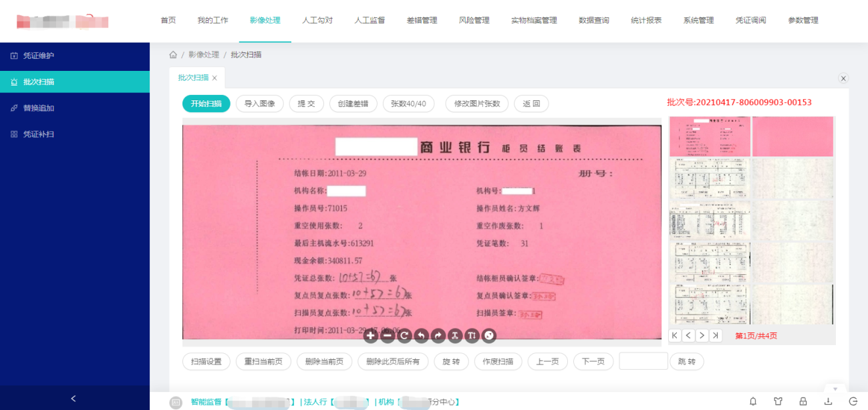Select 凭证补扫 in the left sidebar
Image resolution: width=868 pixels, height=410 pixels.
point(39,134)
